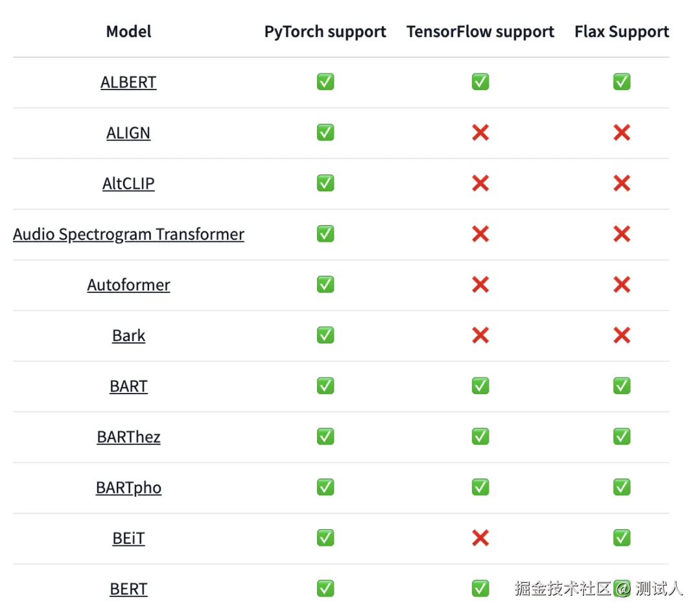Click BART's TensorFlow support green checkmark
The height and width of the screenshot is (614, 700).
click(480, 386)
